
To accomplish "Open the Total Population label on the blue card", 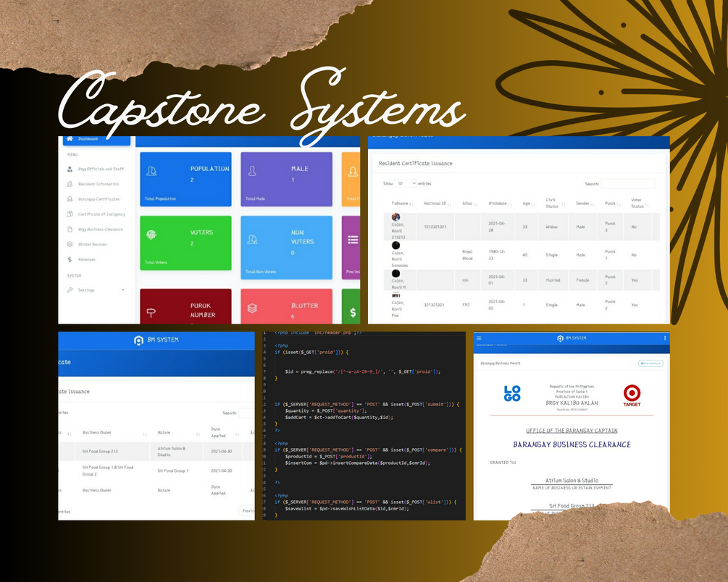I will [x=160, y=198].
